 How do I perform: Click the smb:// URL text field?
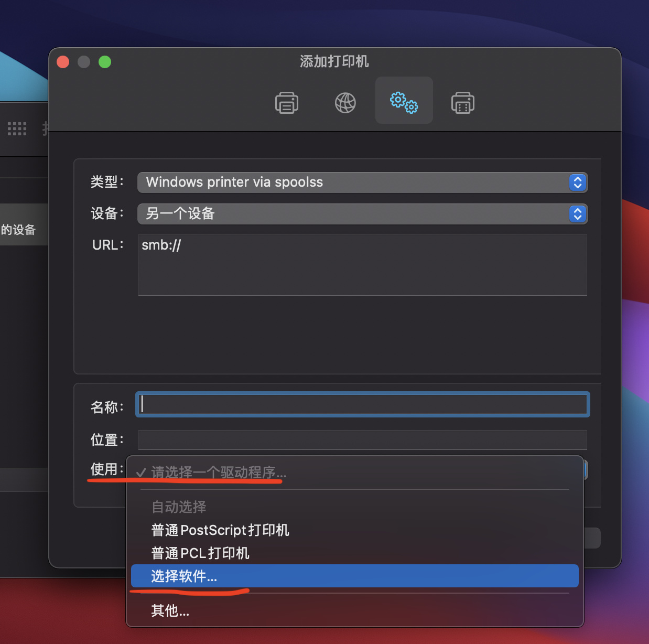[x=362, y=265]
